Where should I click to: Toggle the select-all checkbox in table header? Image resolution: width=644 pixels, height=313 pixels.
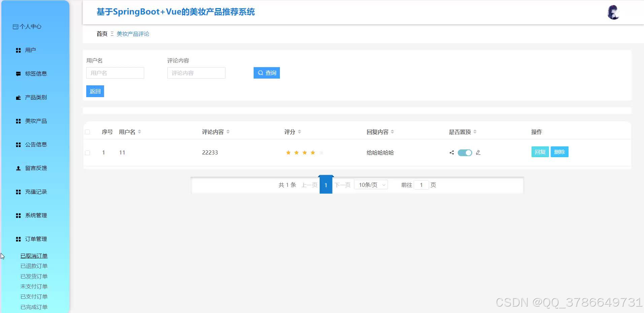coord(88,132)
